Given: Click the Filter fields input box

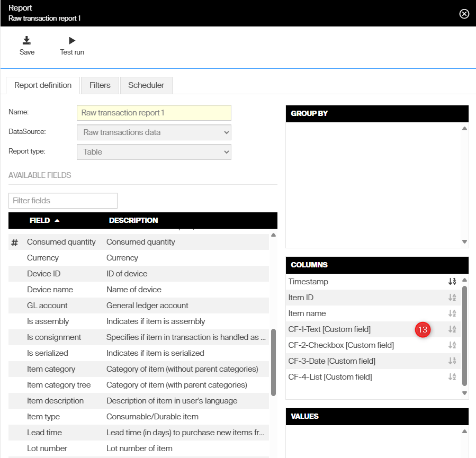Looking at the screenshot, I should 63,201.
